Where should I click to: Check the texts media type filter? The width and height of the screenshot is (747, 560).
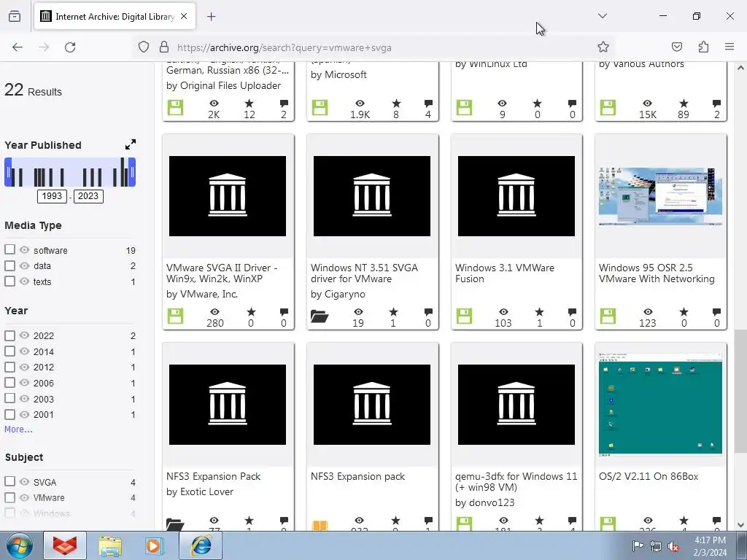tap(9, 281)
